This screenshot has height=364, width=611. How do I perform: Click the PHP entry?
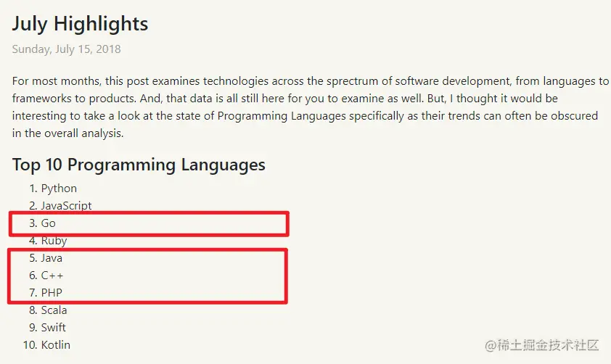[x=52, y=293]
